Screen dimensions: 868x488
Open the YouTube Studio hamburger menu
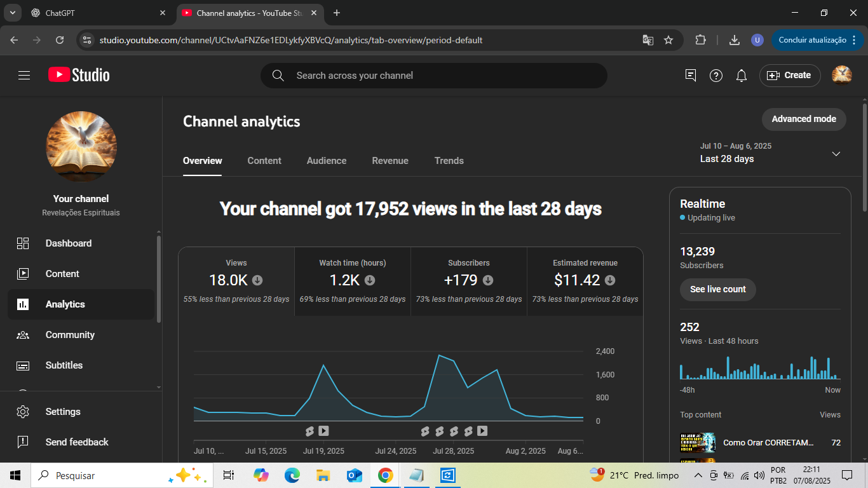[x=24, y=76]
